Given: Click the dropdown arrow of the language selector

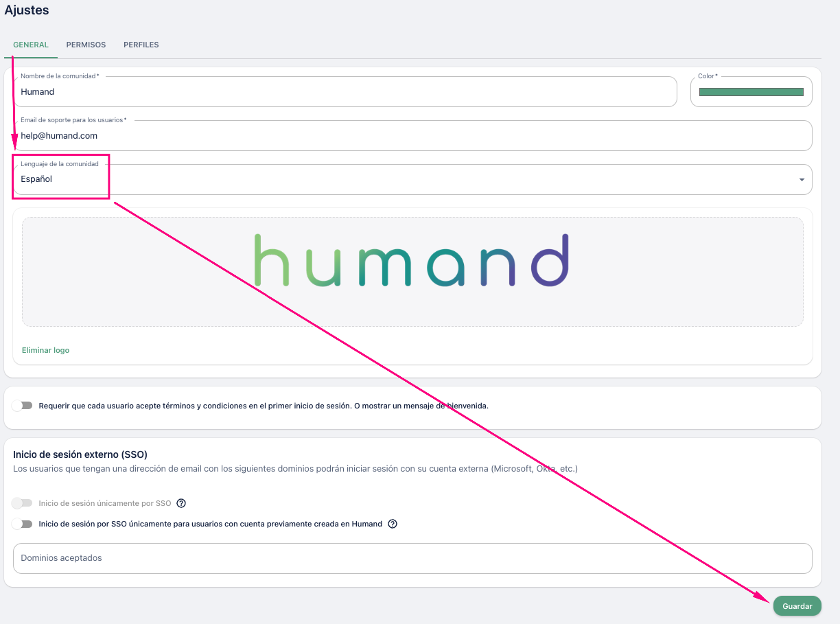Looking at the screenshot, I should [x=802, y=180].
